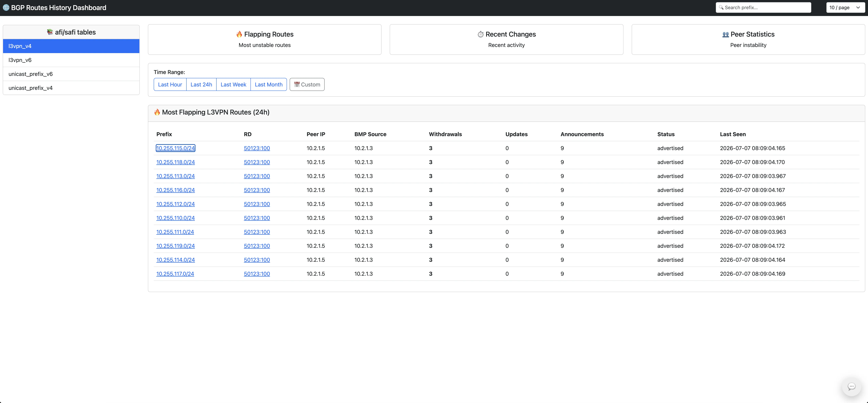Open the 10 / page dropdown

[846, 7]
